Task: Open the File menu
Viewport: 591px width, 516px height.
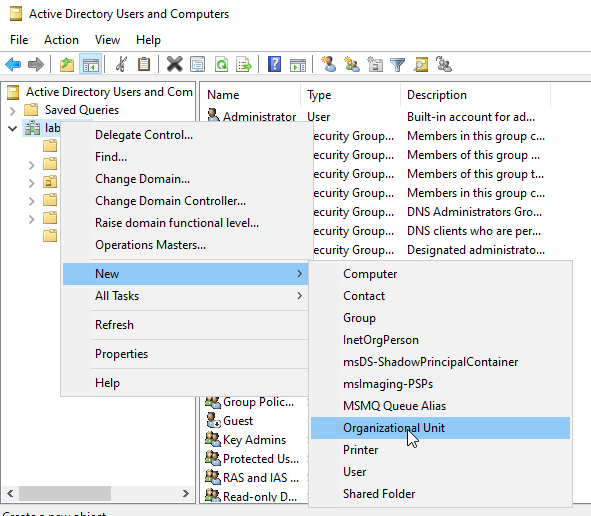Action: [19, 40]
